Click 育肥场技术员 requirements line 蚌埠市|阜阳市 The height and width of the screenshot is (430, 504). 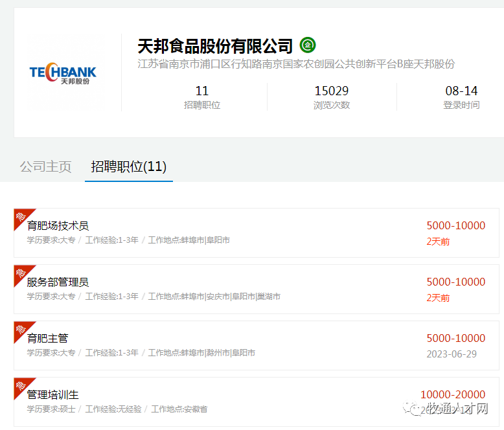pyautogui.click(x=128, y=240)
